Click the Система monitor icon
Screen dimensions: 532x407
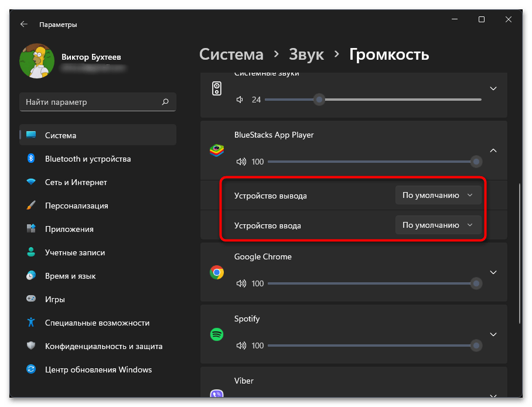click(31, 135)
